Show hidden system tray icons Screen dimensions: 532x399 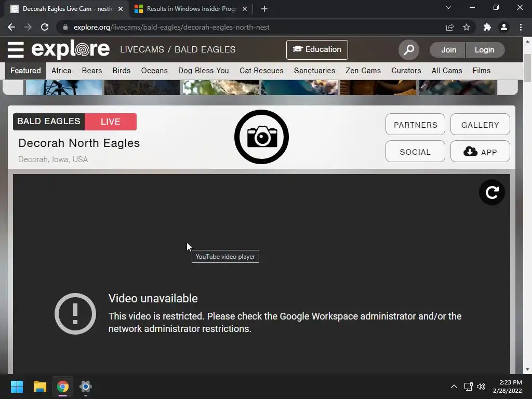pos(454,387)
